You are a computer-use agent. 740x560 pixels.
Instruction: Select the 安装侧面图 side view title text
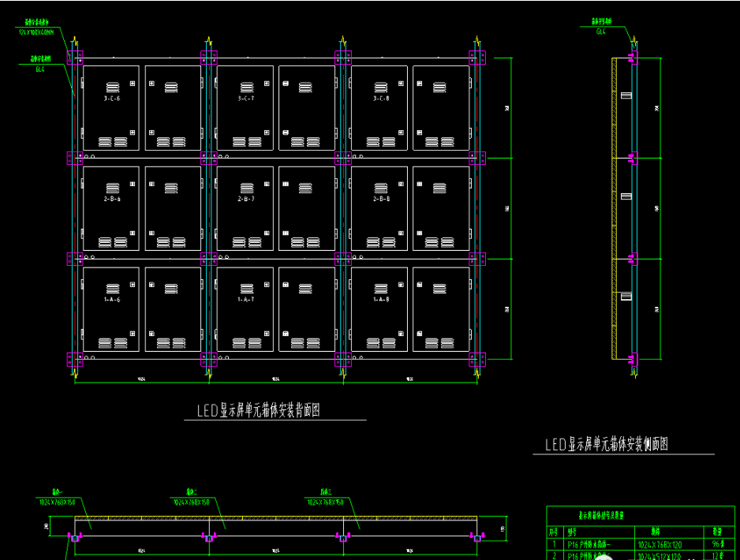click(607, 445)
